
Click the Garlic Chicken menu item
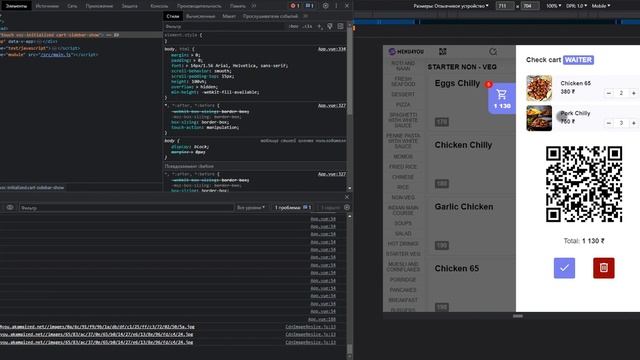pos(464,207)
